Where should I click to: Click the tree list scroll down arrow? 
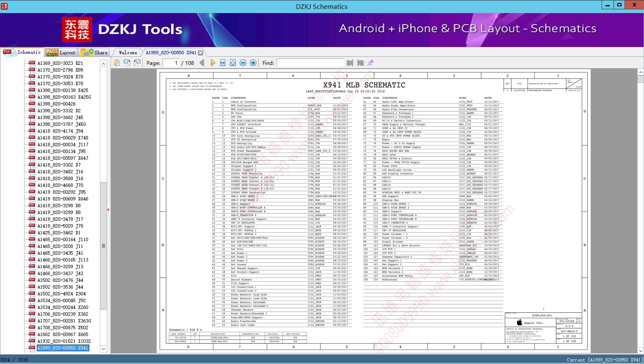point(103,349)
